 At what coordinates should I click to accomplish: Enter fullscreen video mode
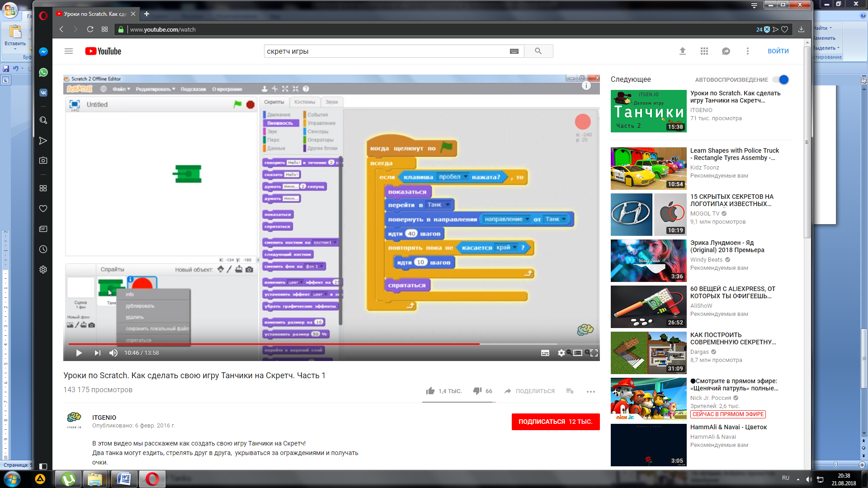click(x=594, y=353)
